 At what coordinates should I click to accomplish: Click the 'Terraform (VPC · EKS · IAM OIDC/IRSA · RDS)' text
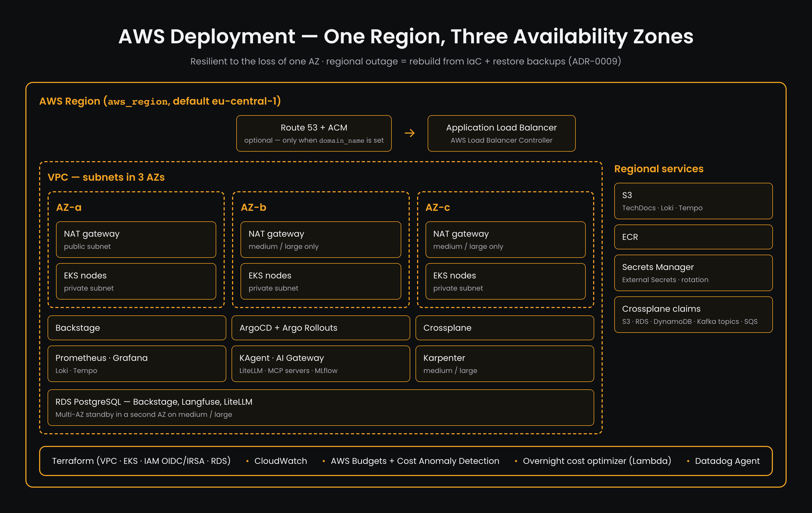pyautogui.click(x=141, y=461)
